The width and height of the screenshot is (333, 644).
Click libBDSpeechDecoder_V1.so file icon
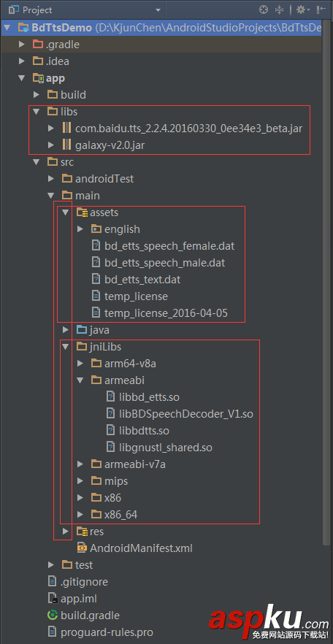click(x=111, y=414)
